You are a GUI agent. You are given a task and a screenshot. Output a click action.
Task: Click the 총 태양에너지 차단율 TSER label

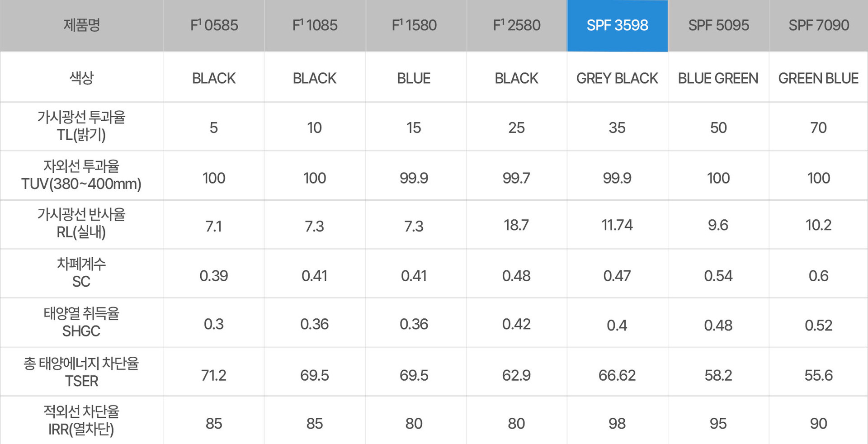pyautogui.click(x=81, y=372)
